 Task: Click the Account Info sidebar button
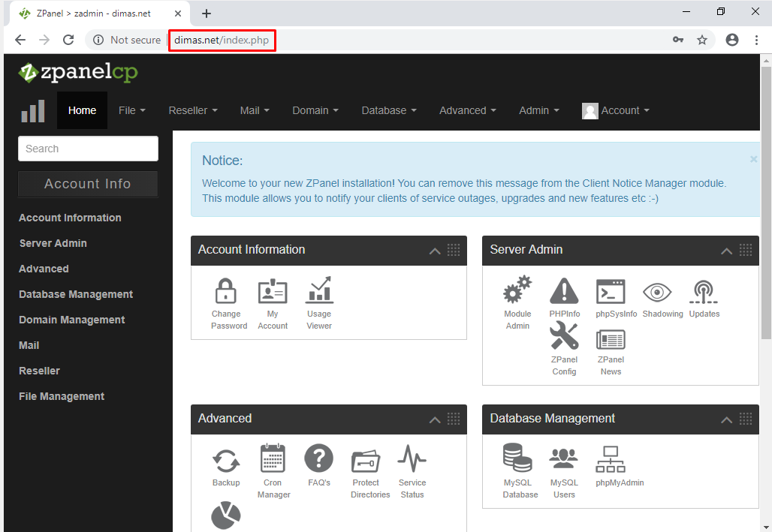point(88,184)
